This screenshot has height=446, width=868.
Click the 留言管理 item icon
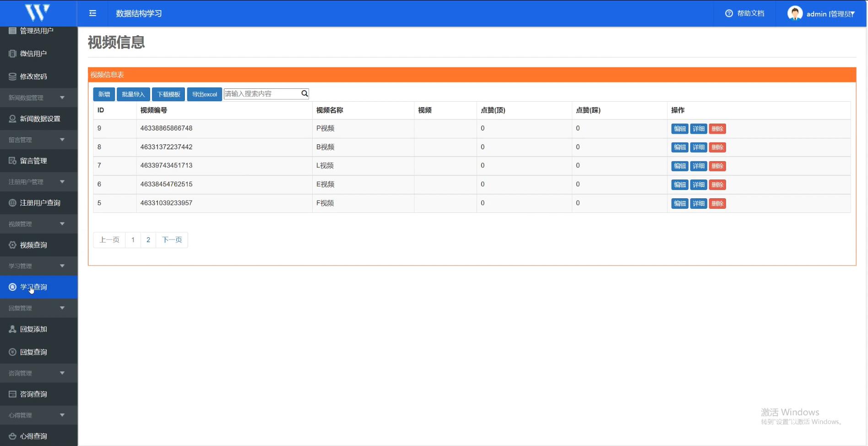coord(12,161)
